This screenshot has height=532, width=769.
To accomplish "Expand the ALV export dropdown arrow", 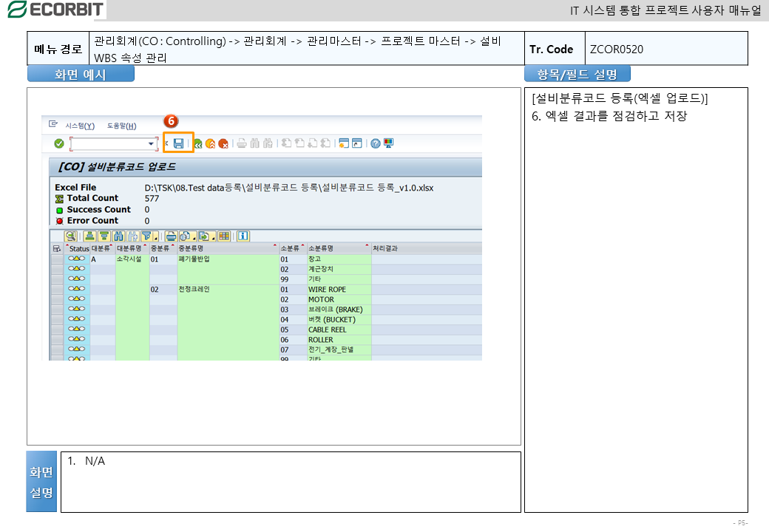I will [x=214, y=237].
